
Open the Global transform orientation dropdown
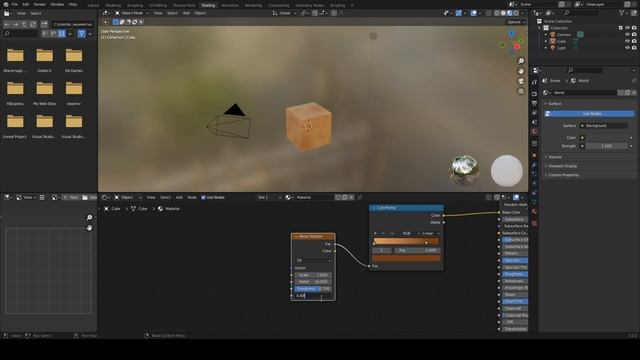pos(284,13)
